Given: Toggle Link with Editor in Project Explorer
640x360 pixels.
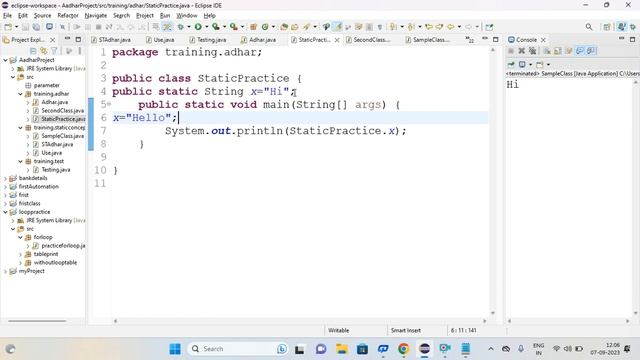Looking at the screenshot, I should (x=43, y=51).
